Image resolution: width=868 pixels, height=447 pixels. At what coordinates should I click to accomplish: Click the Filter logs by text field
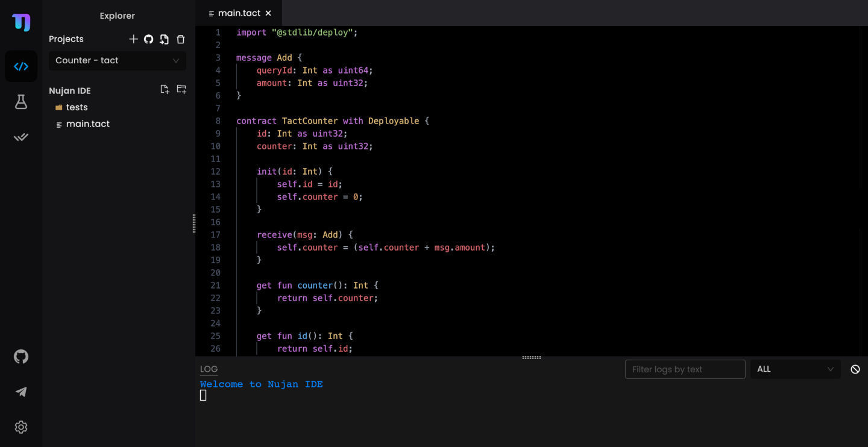click(685, 369)
